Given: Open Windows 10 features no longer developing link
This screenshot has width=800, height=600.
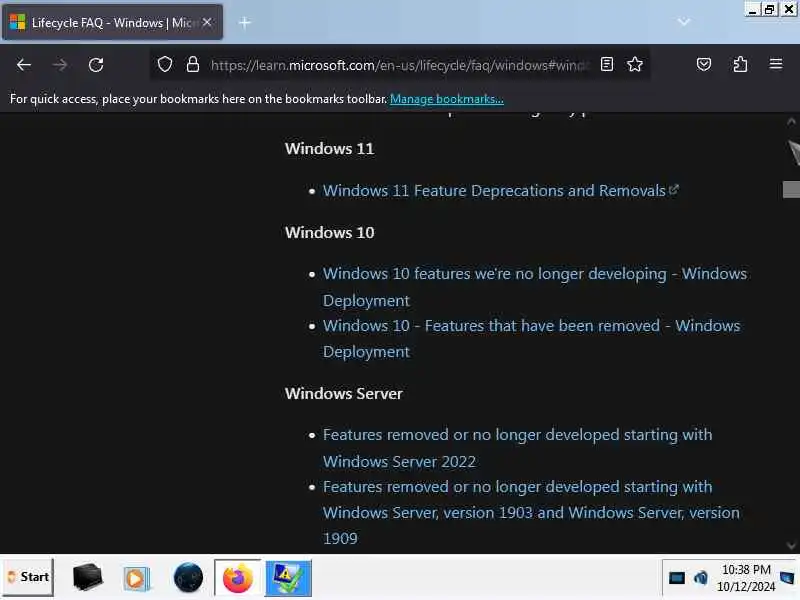Looking at the screenshot, I should click(x=534, y=287).
